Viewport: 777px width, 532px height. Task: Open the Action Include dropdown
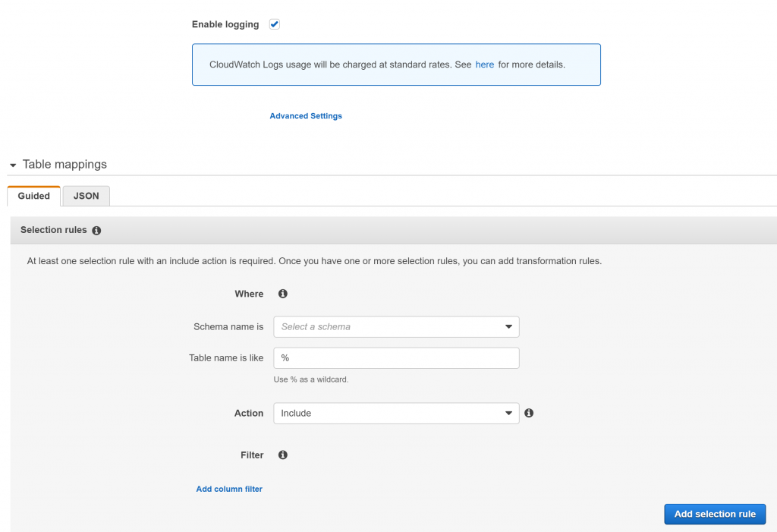[396, 413]
